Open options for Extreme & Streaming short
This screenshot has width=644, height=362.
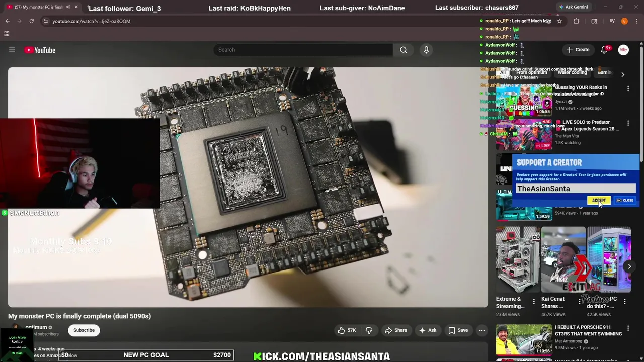(534, 302)
